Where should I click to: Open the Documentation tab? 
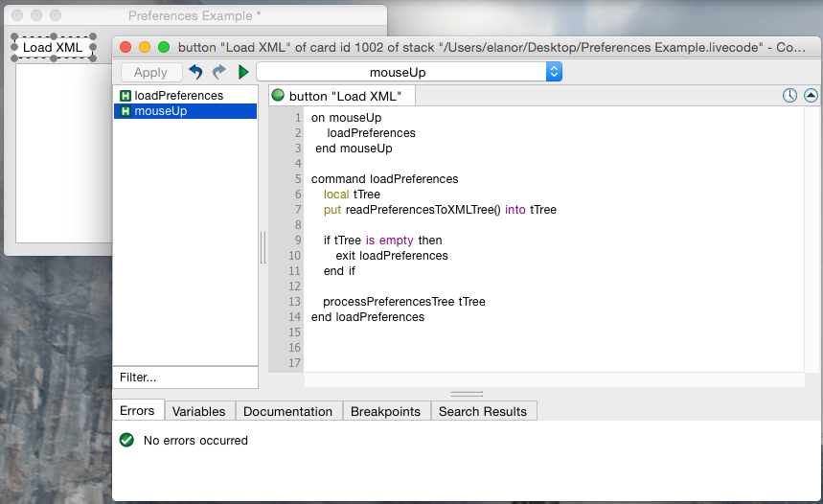coord(287,411)
